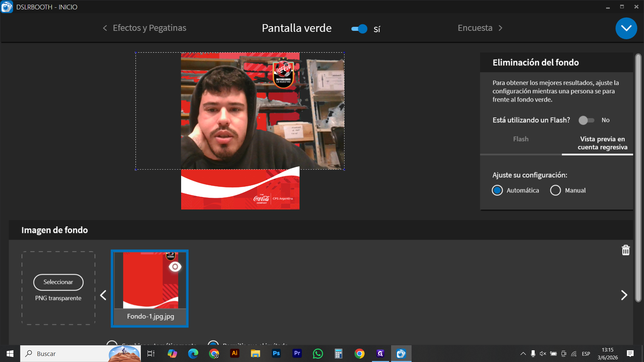
Task: Open Adobe Photoshop from taskbar
Action: tap(276, 354)
